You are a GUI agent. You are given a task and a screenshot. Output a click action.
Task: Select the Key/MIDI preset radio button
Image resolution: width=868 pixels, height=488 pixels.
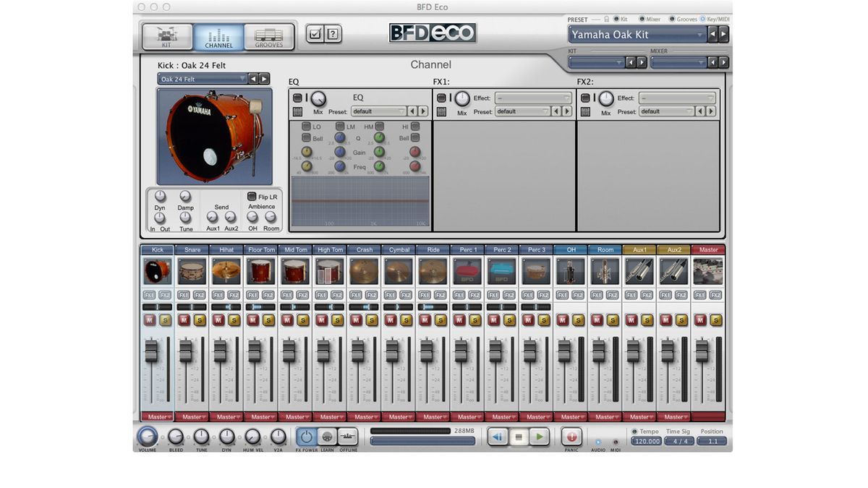click(702, 19)
